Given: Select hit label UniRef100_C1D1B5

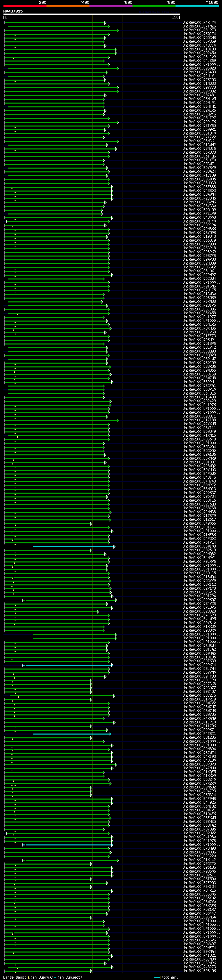Looking at the screenshot, I should click(199, 657).
